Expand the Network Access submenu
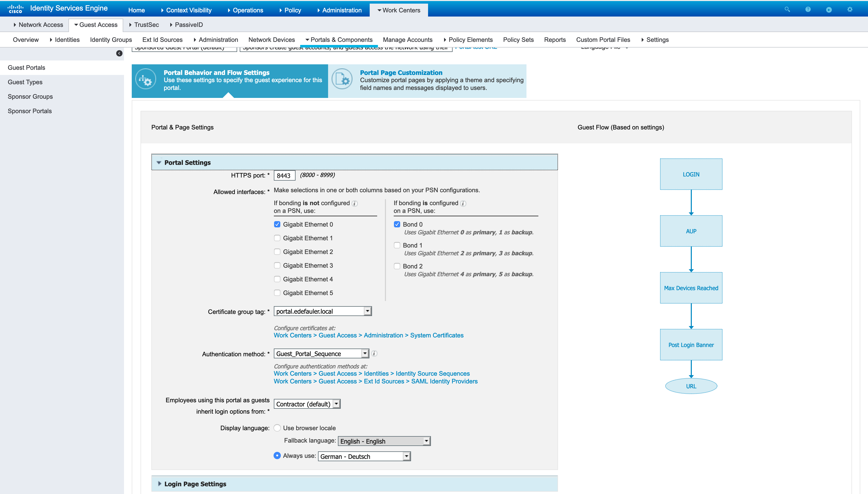This screenshot has height=494, width=868. (x=38, y=25)
